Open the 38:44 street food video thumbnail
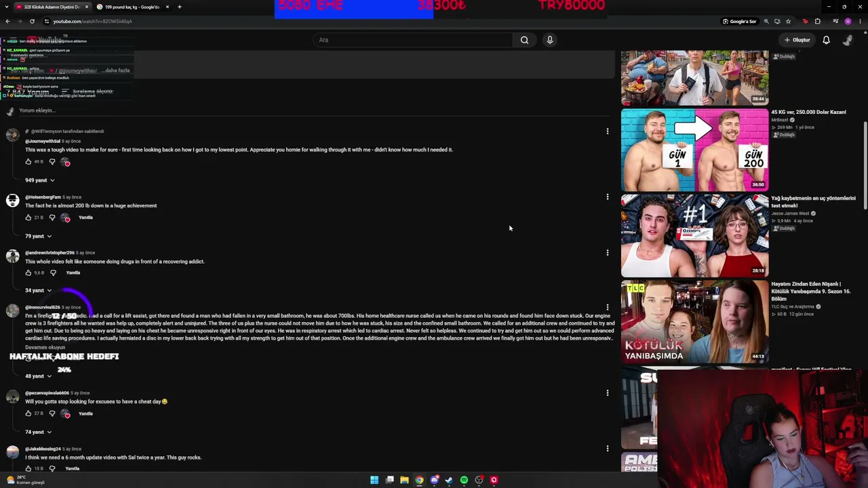The image size is (868, 488). (694, 78)
